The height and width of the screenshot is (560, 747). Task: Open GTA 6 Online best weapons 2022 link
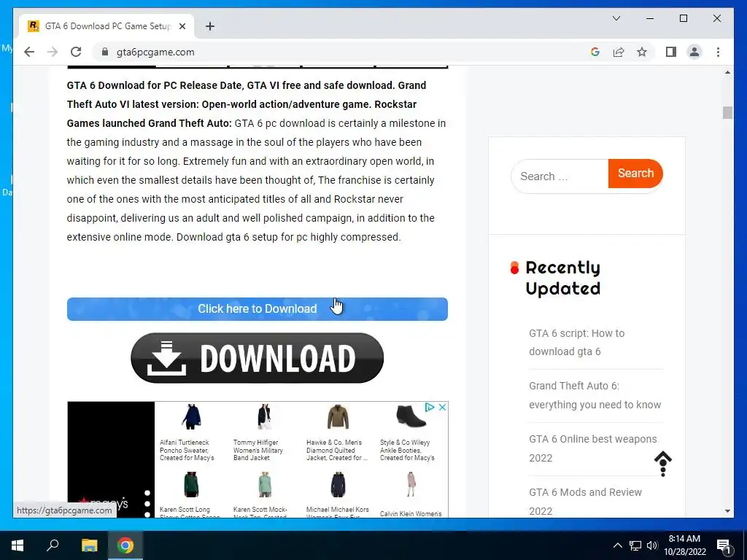tap(592, 448)
